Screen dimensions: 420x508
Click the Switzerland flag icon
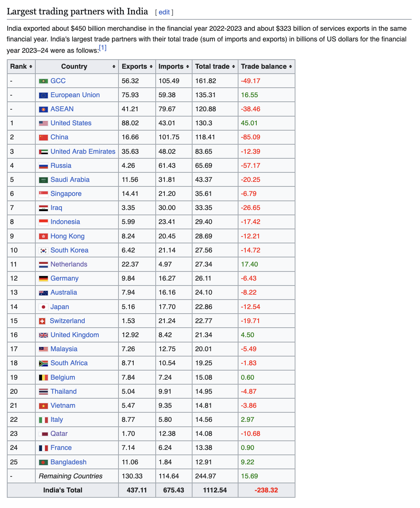pos(43,321)
